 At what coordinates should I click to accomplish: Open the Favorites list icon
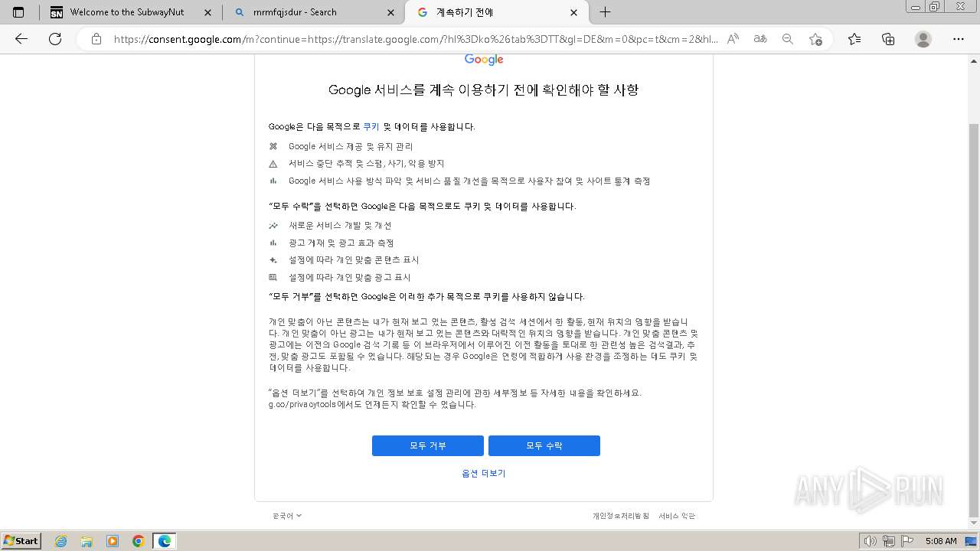pyautogui.click(x=854, y=39)
